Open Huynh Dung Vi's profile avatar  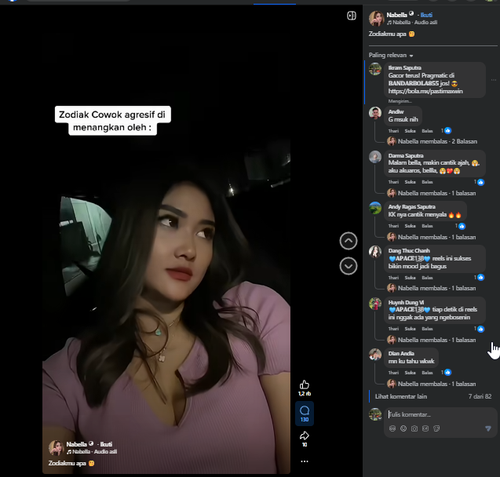(375, 303)
